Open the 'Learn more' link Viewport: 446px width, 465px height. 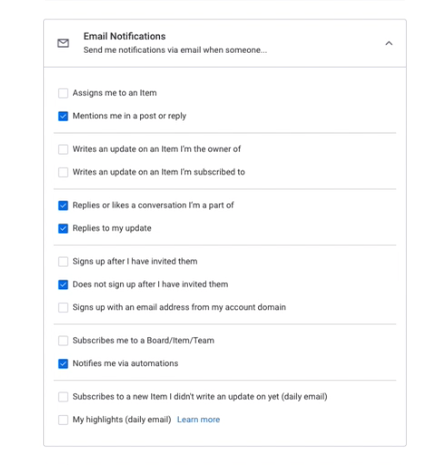click(198, 420)
